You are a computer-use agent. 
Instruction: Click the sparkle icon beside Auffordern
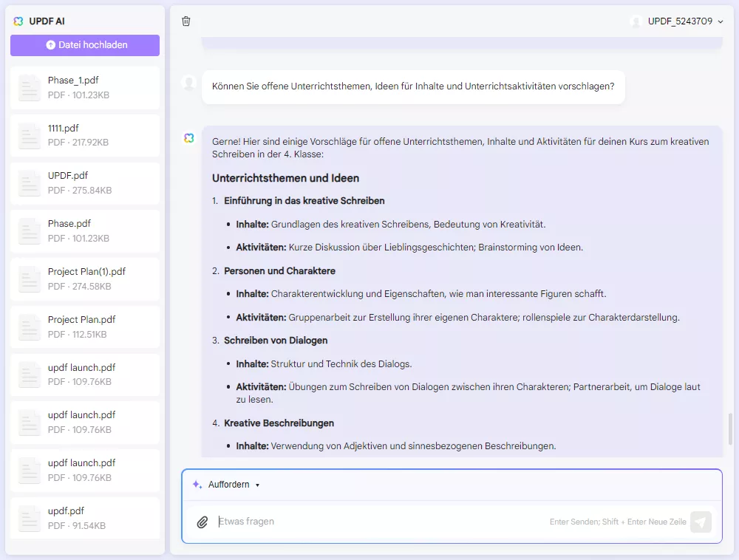pyautogui.click(x=196, y=484)
